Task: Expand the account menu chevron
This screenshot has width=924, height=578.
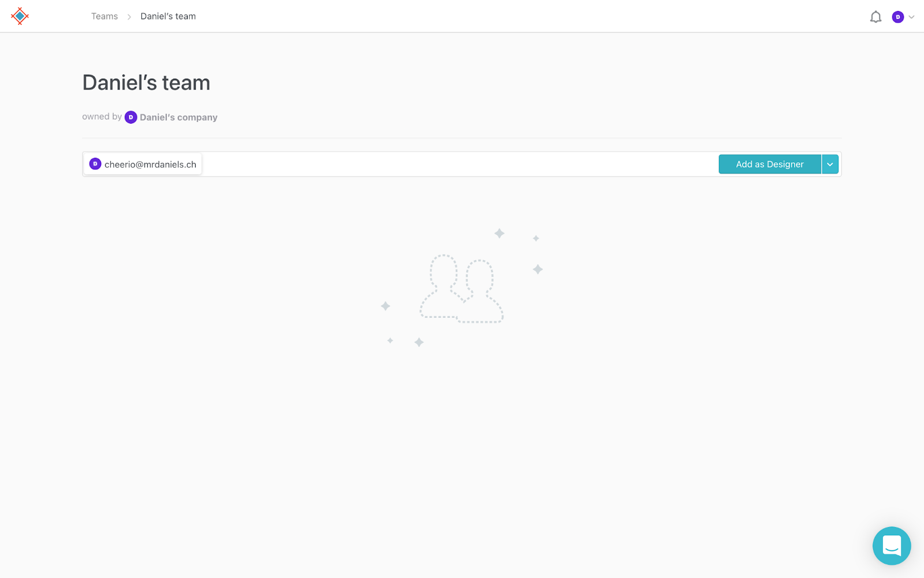Action: (x=911, y=17)
